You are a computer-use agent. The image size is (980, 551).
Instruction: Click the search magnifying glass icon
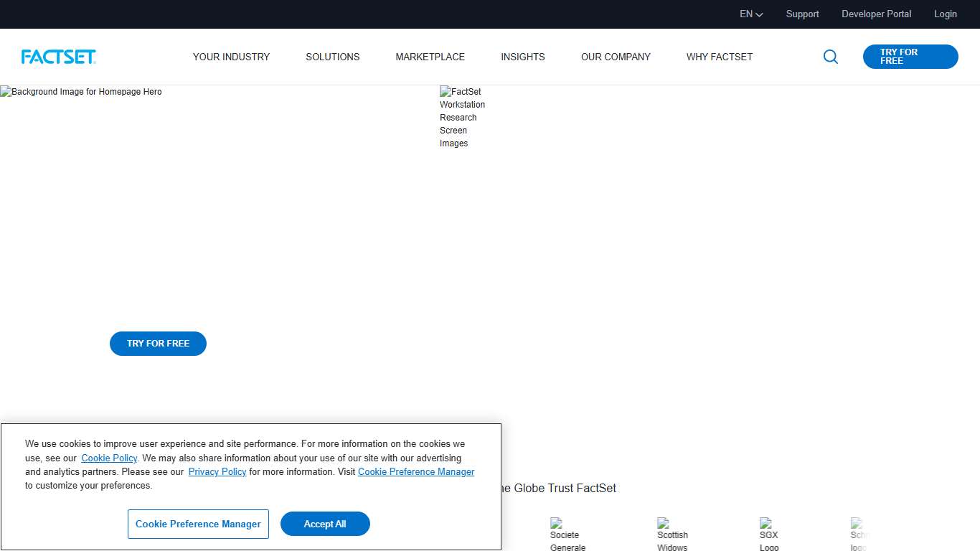click(x=830, y=57)
